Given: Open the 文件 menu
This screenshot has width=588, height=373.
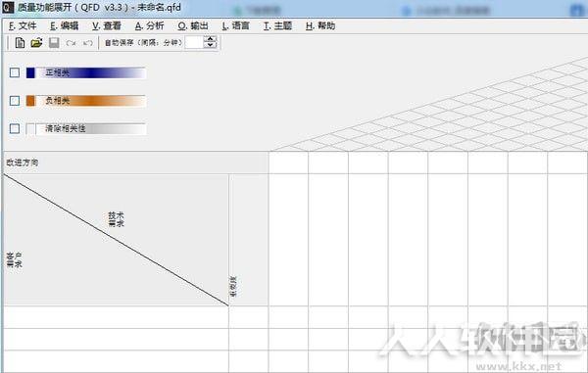Looking at the screenshot, I should pos(23,25).
